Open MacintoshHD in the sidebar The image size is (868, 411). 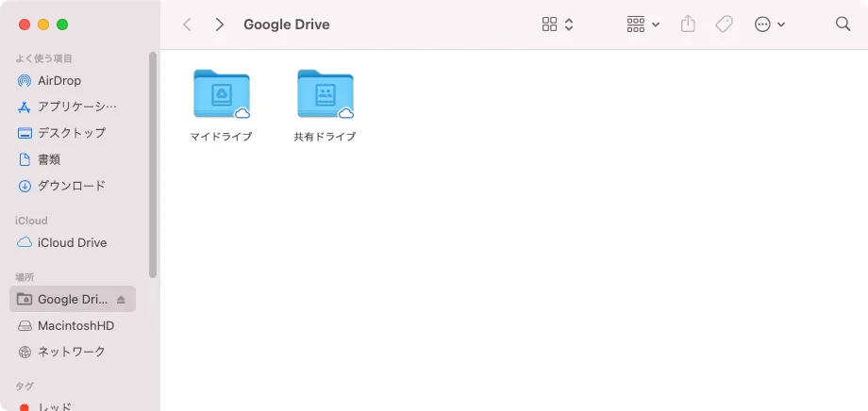coord(75,325)
